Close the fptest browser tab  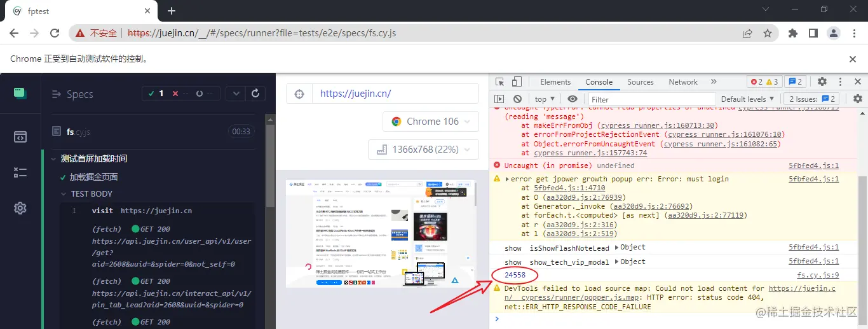[147, 11]
